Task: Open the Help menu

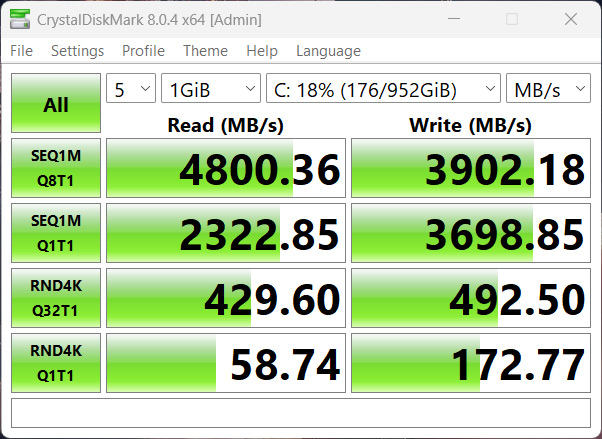Action: pos(261,51)
